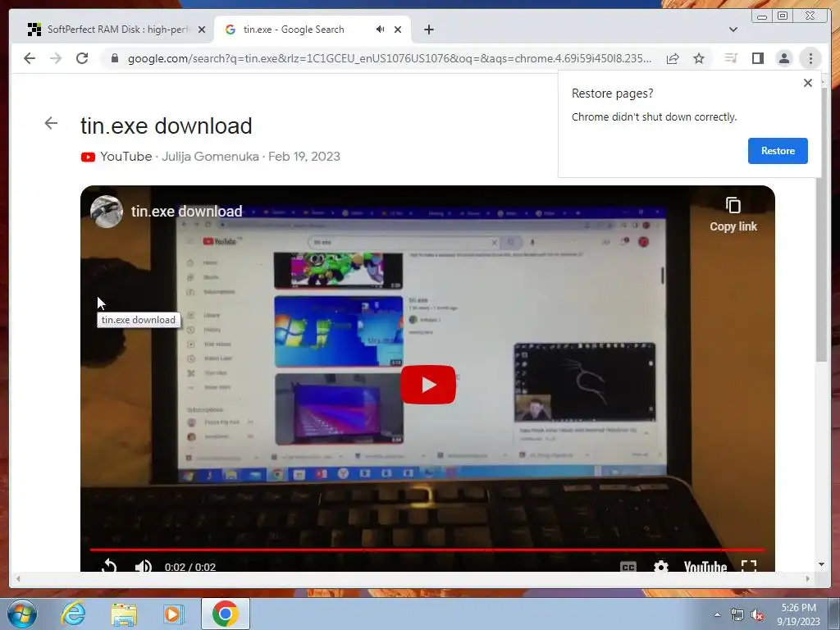Play the video with red play button
Viewport: 840px width, 630px height.
(x=428, y=385)
